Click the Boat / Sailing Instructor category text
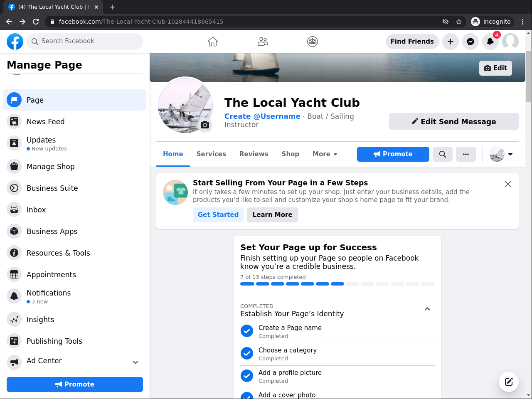Image resolution: width=532 pixels, height=399 pixels. point(289,121)
